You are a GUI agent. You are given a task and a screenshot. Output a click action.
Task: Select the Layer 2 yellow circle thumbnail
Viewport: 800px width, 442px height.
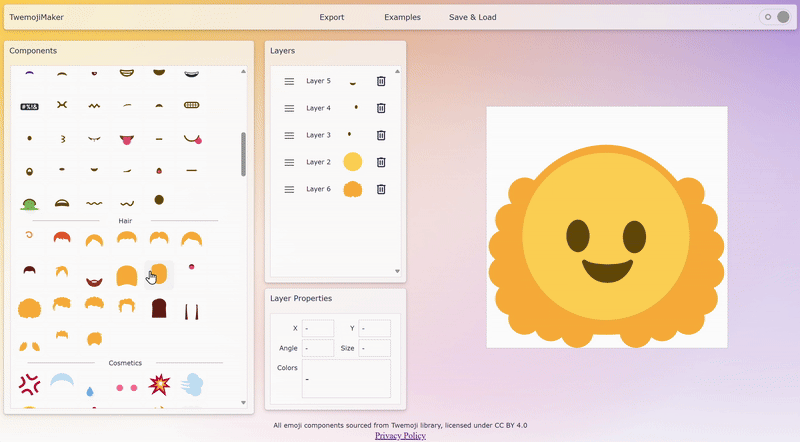(352, 162)
